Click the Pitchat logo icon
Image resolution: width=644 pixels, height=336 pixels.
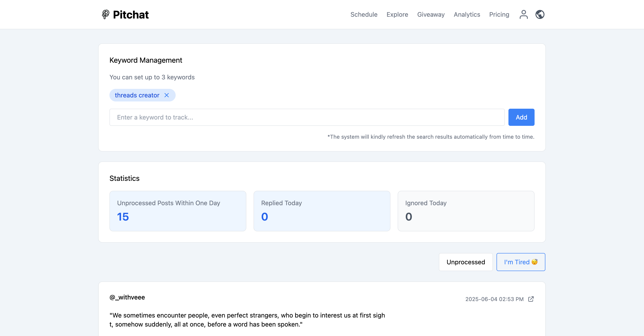pyautogui.click(x=106, y=14)
